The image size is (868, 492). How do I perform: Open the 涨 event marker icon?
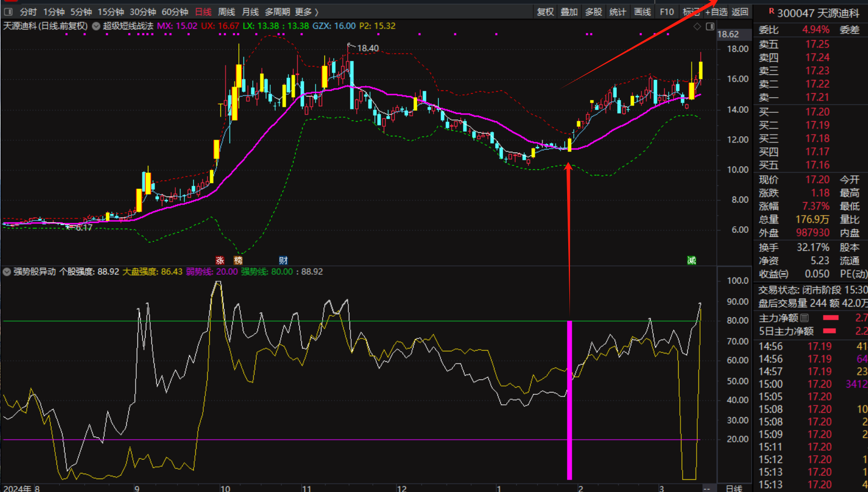[x=220, y=260]
